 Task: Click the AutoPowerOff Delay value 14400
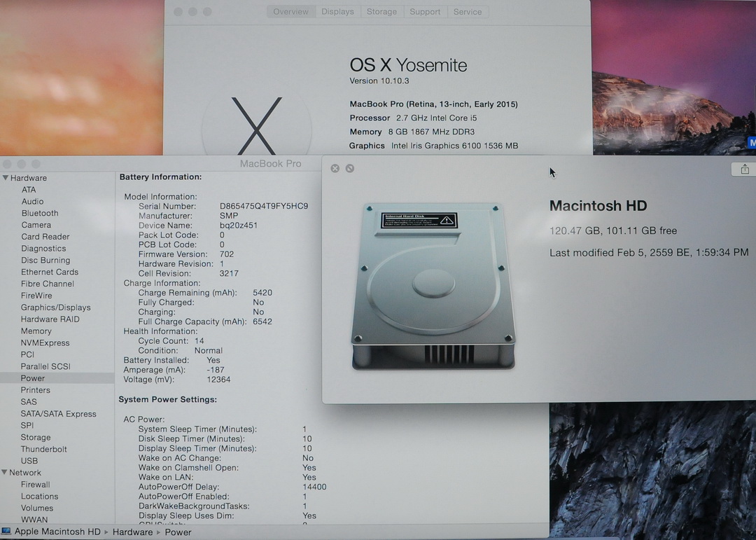[x=314, y=487]
